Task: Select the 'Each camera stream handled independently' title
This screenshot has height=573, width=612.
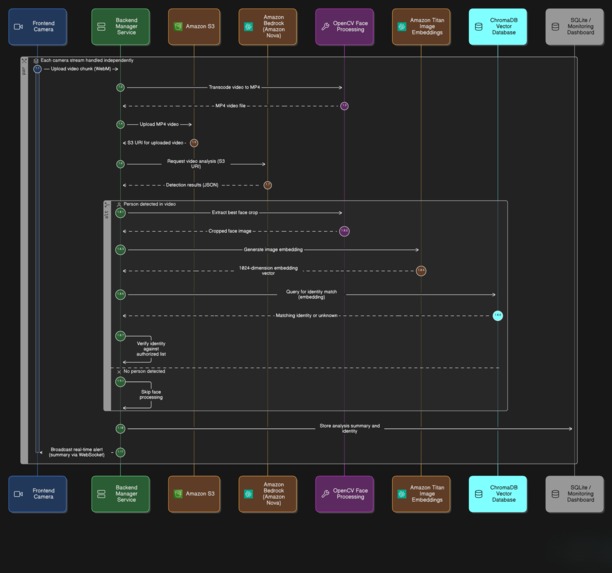Action: pos(87,61)
